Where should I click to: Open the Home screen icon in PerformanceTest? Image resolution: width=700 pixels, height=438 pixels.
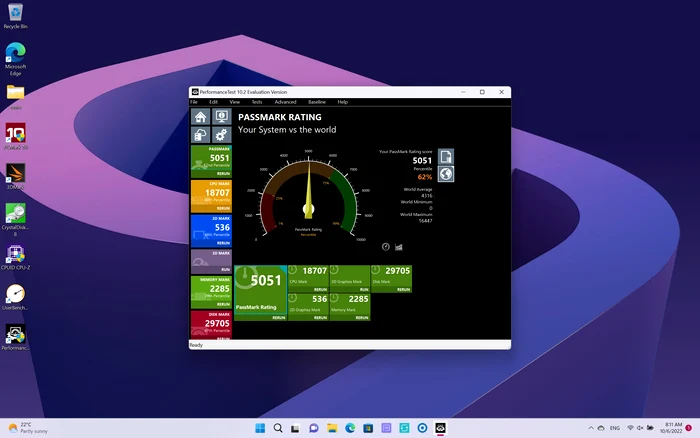click(x=200, y=117)
